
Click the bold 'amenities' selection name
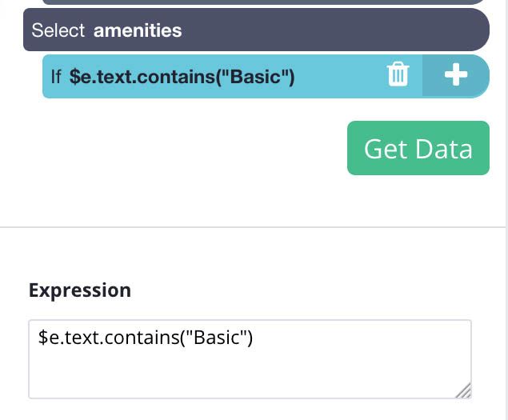point(138,30)
